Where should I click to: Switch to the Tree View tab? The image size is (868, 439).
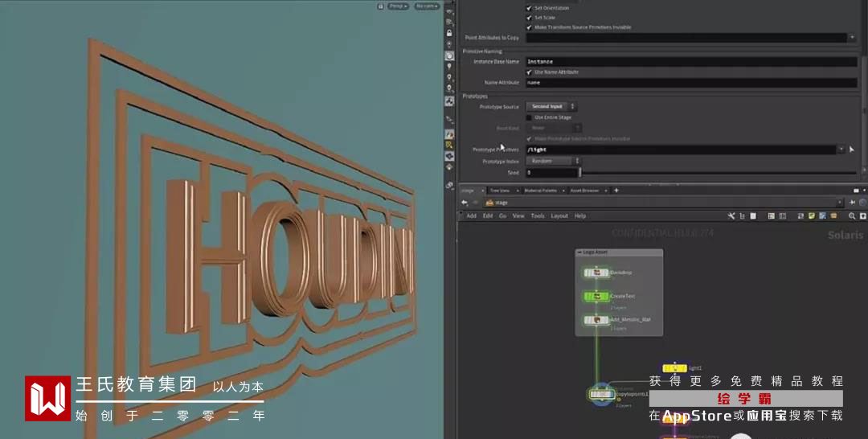(x=499, y=191)
